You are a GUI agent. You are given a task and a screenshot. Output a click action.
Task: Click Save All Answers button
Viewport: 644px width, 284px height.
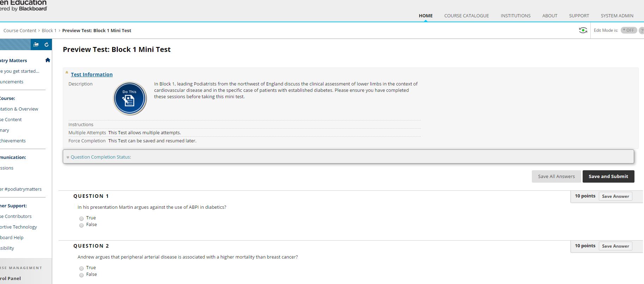pyautogui.click(x=556, y=176)
